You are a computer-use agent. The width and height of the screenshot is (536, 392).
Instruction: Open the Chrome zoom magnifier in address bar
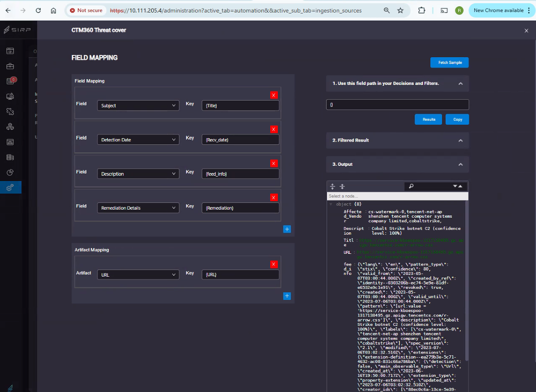click(x=387, y=11)
